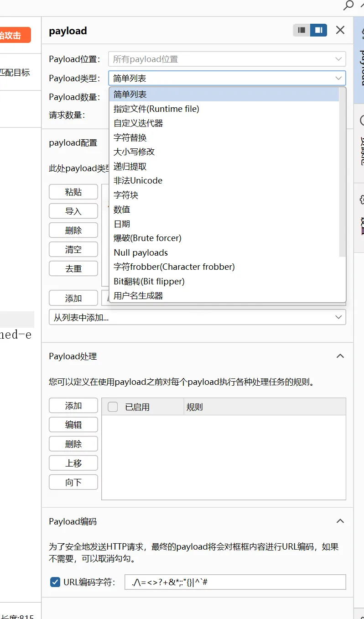The image size is (364, 619).
Task: Click the search magnifier icon at top
Action: tap(348, 5)
